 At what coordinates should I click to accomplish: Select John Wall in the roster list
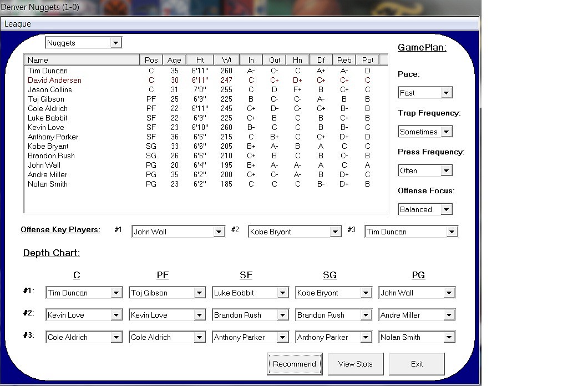[x=206, y=165]
